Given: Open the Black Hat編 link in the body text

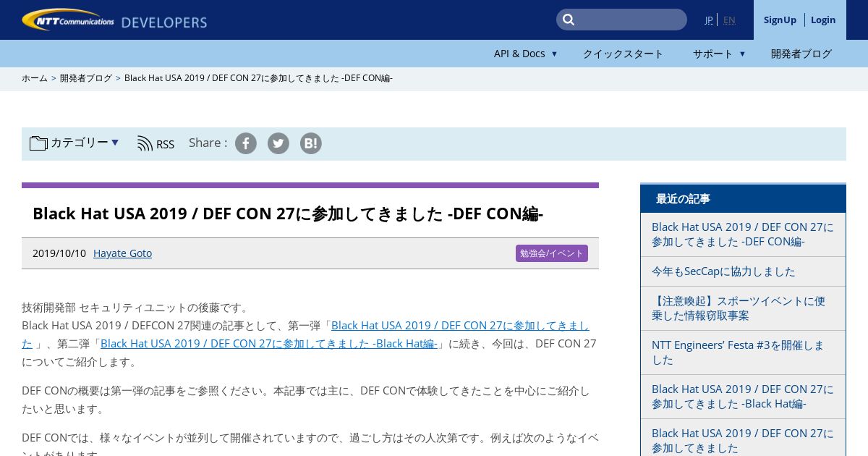Looking at the screenshot, I should [x=269, y=344].
